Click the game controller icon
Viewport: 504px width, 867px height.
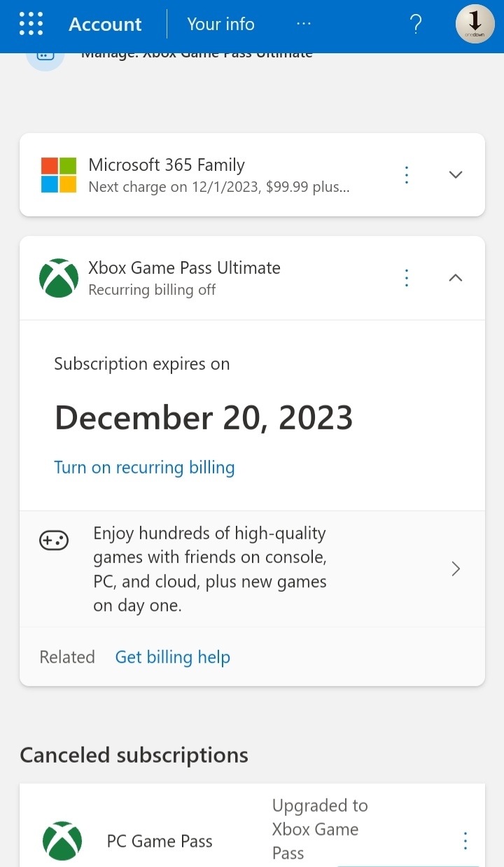[53, 541]
